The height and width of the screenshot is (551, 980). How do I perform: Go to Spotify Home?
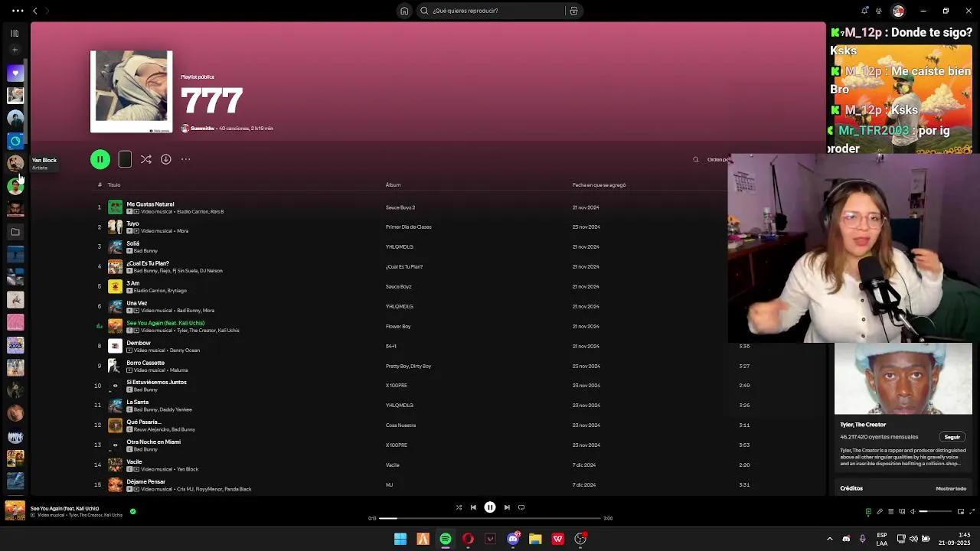click(x=404, y=11)
